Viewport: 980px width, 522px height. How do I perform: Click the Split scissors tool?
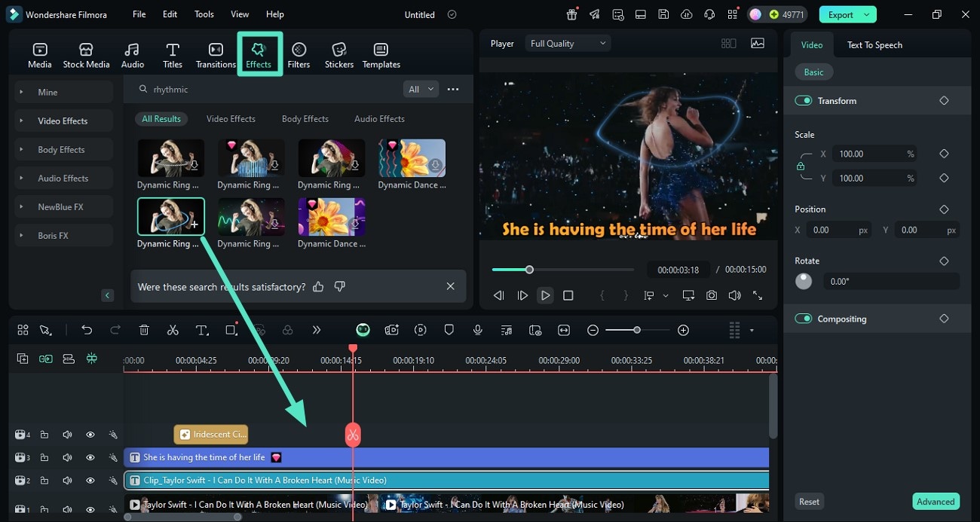173,330
